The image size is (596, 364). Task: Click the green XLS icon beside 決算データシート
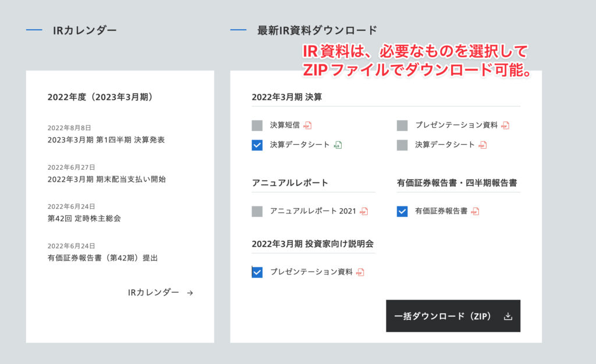coord(338,145)
